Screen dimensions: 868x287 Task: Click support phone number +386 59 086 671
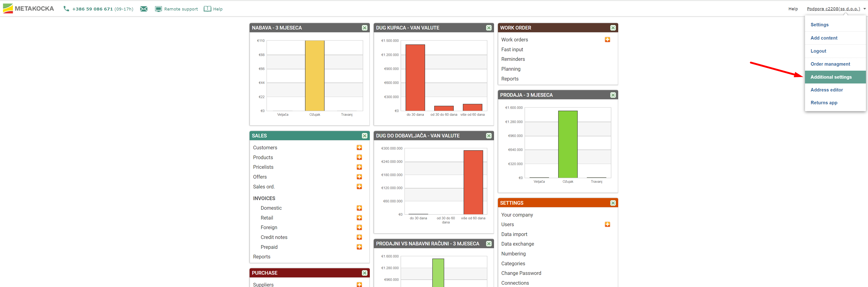click(x=92, y=9)
